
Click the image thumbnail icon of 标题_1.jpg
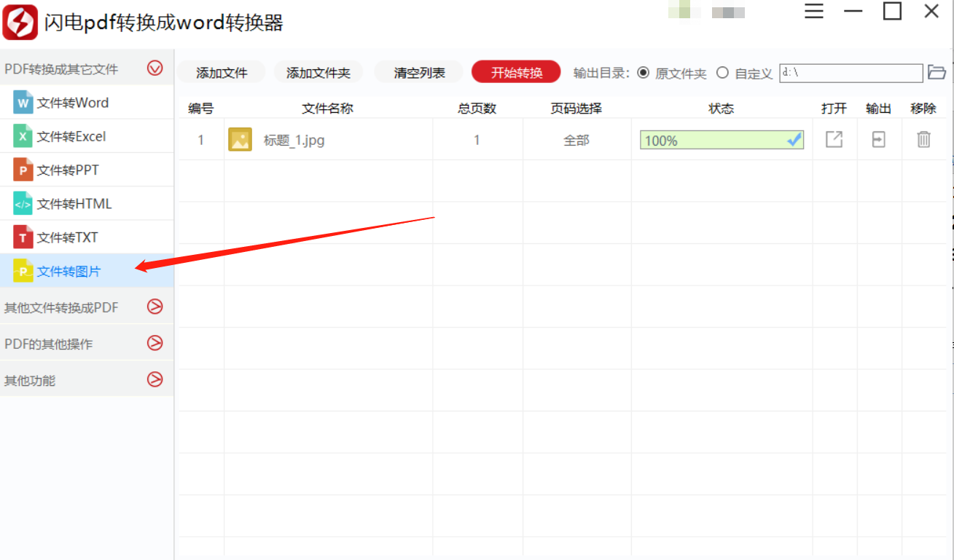pyautogui.click(x=240, y=139)
